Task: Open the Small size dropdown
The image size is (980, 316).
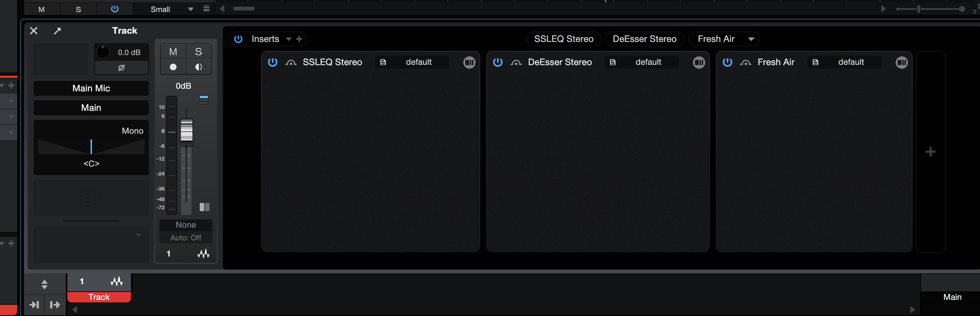Action: pyautogui.click(x=172, y=9)
